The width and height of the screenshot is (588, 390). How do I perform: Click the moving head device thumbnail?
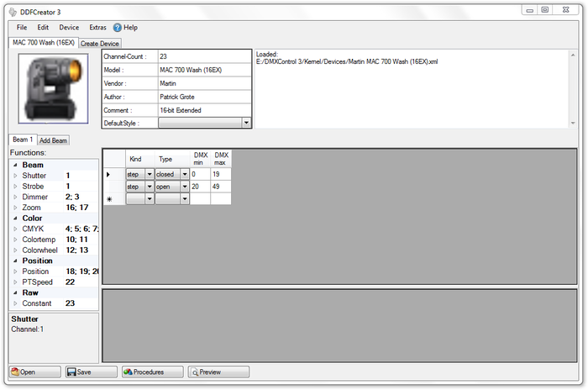tap(54, 87)
